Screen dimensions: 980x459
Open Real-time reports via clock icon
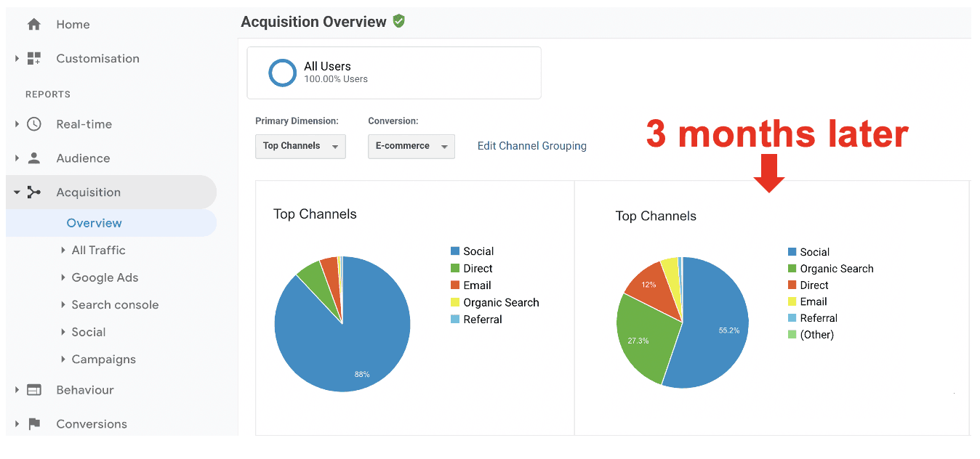point(34,123)
